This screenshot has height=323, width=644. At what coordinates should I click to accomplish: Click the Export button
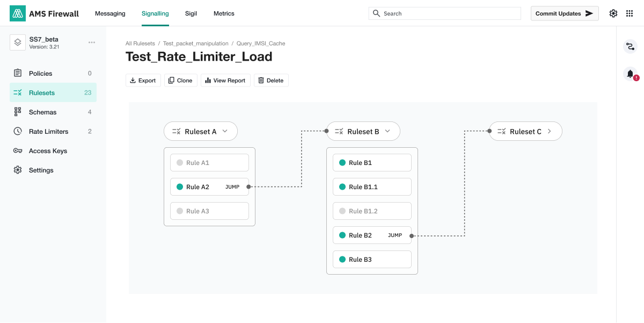coord(143,80)
